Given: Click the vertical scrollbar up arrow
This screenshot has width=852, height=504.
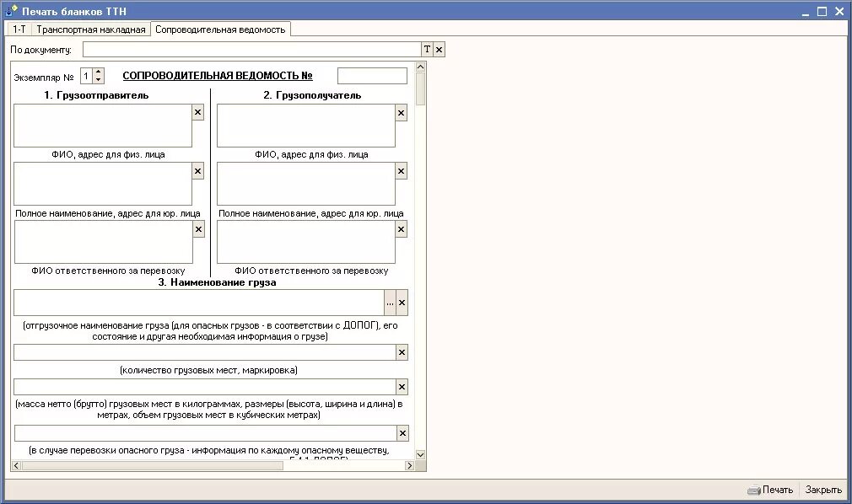Looking at the screenshot, I should click(420, 67).
